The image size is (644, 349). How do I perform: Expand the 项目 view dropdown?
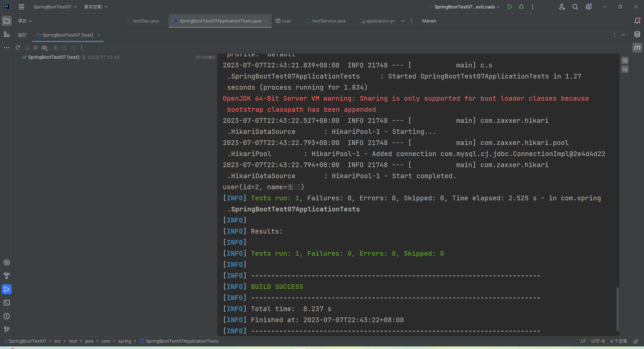pos(25,21)
